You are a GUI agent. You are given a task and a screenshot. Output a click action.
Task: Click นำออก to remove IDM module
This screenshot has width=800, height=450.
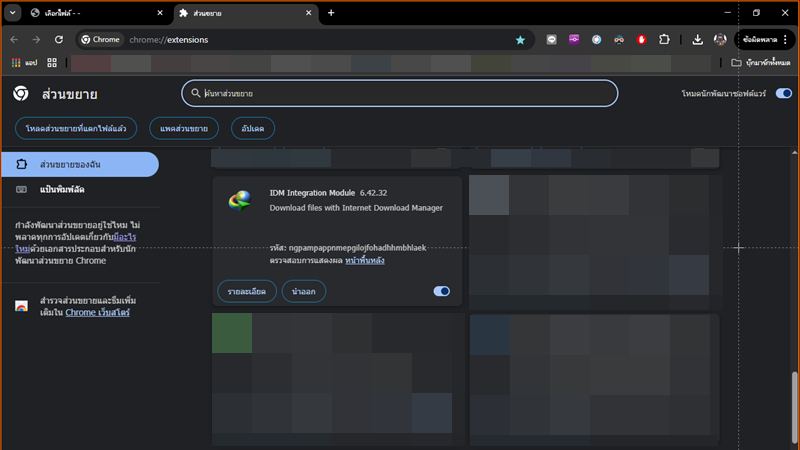click(x=304, y=291)
